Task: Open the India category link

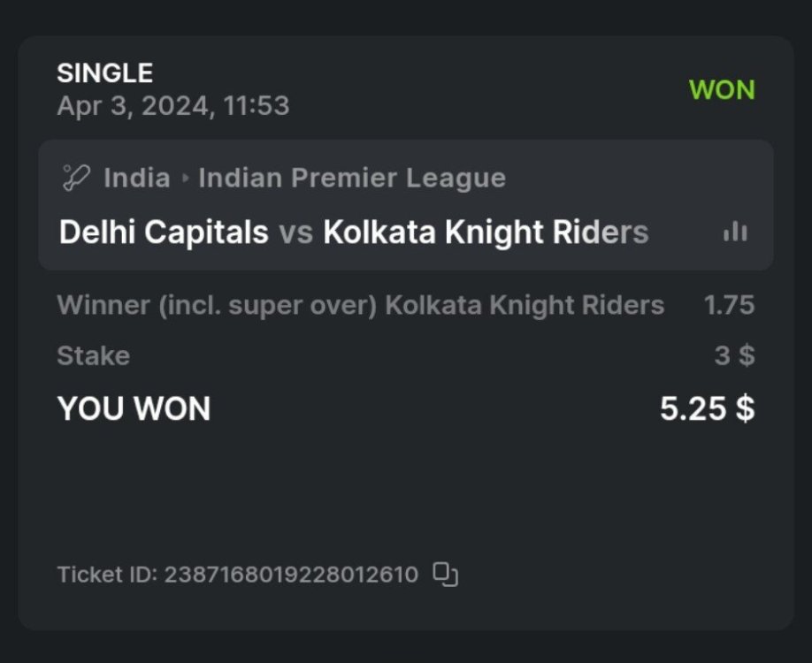Action: (136, 178)
